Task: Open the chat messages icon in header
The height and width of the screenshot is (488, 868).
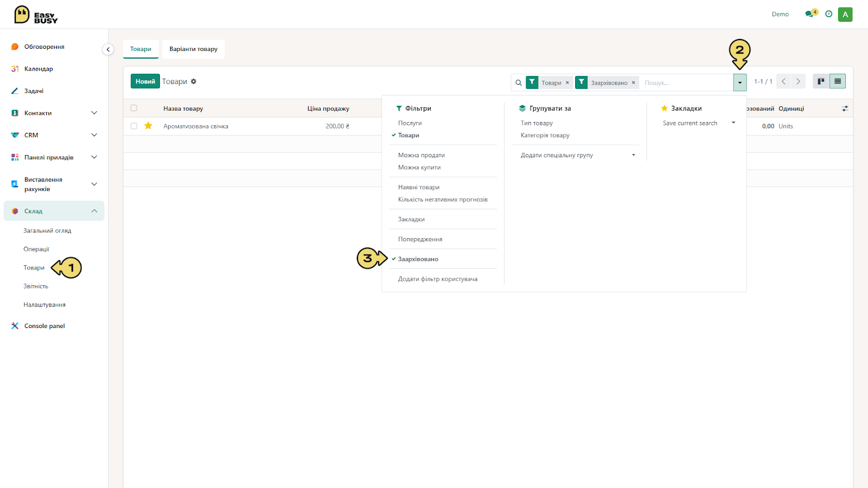Action: click(810, 14)
